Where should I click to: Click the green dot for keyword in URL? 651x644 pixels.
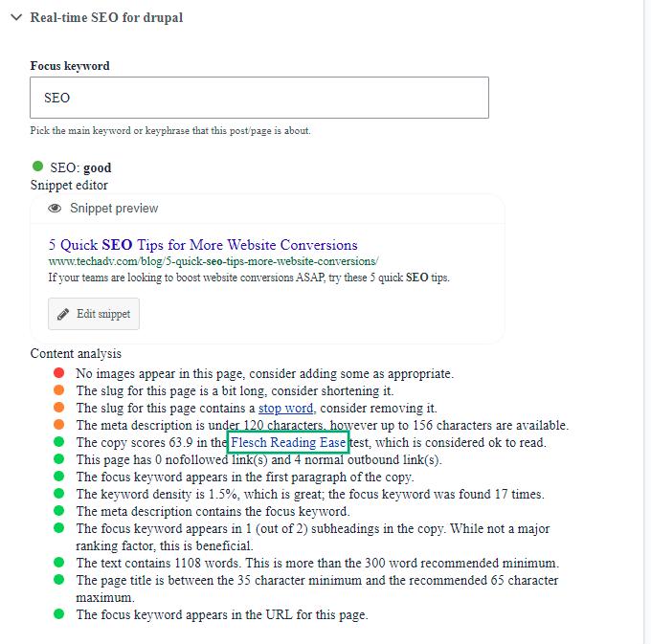pos(59,614)
